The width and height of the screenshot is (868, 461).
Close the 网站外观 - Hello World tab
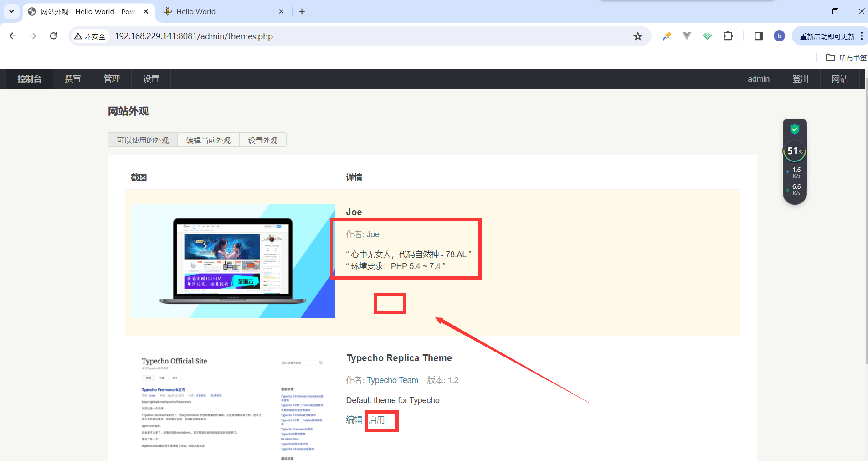(146, 11)
